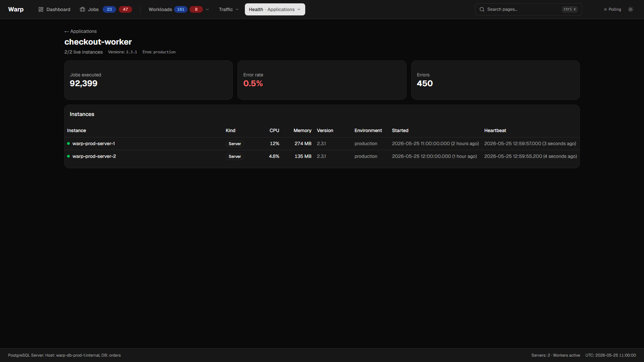Click the Instances section heading
The image size is (644, 362).
tap(82, 114)
